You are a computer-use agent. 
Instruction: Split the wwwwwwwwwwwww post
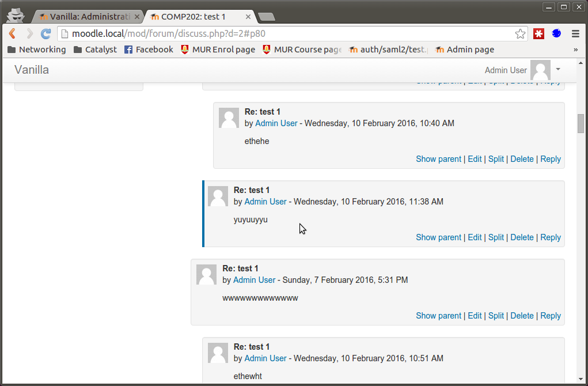(496, 316)
